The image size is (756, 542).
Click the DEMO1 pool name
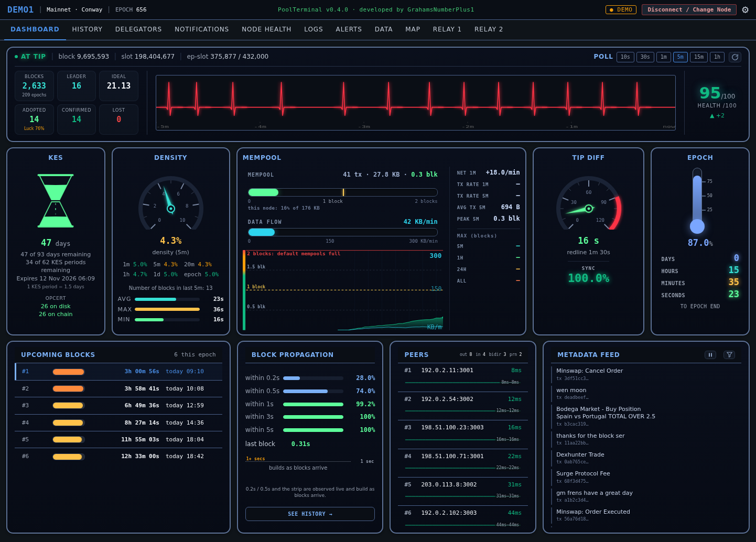pos(20,10)
